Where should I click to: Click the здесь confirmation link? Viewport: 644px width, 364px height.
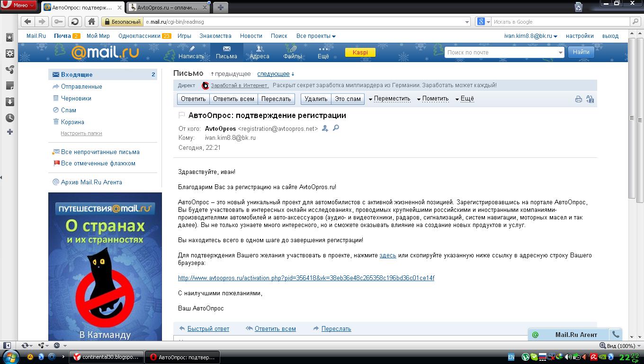(x=388, y=255)
